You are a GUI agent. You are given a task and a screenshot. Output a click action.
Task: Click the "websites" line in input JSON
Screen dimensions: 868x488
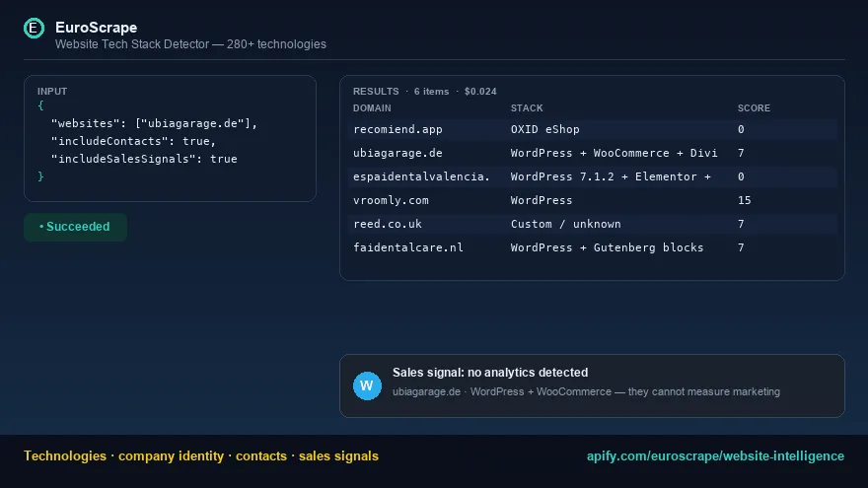click(x=155, y=123)
